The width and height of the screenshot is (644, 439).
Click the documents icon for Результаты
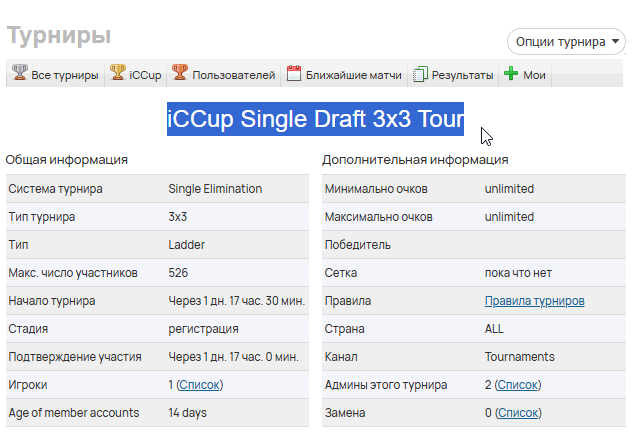pyautogui.click(x=420, y=74)
